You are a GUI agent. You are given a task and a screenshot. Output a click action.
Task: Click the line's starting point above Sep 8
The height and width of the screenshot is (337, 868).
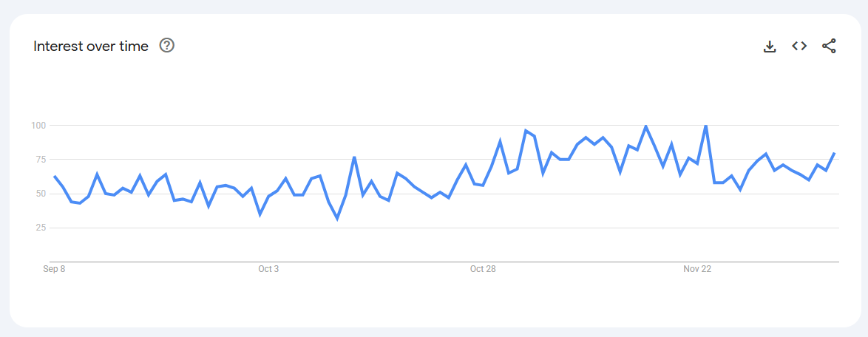pos(54,177)
